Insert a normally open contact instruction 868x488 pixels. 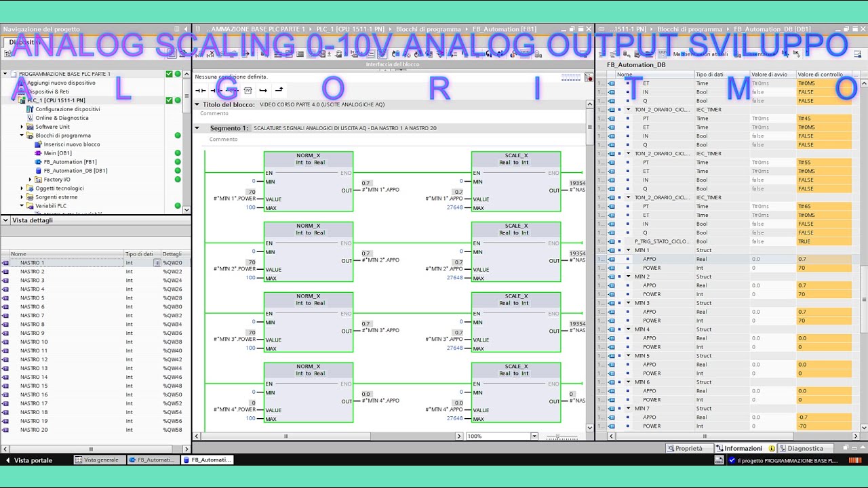point(201,90)
